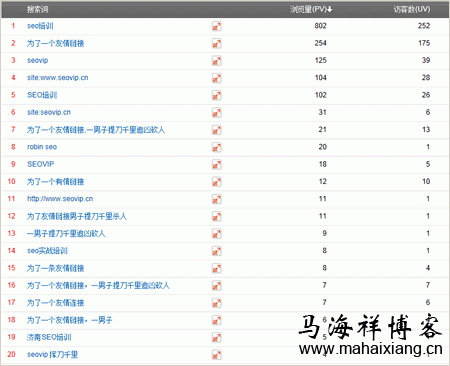Image resolution: width=450 pixels, height=366 pixels.
Task: Click trend icon for robin seo row
Action: click(x=217, y=147)
